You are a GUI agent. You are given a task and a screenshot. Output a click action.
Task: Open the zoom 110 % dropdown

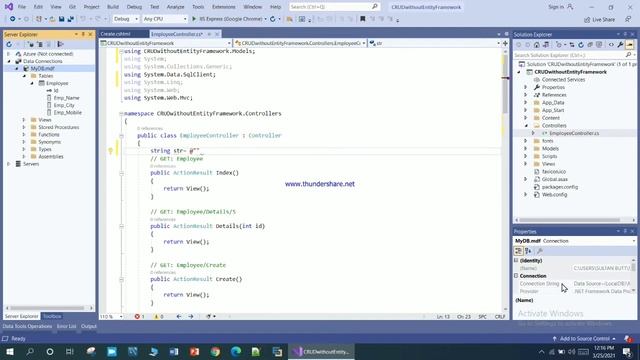tap(111, 316)
